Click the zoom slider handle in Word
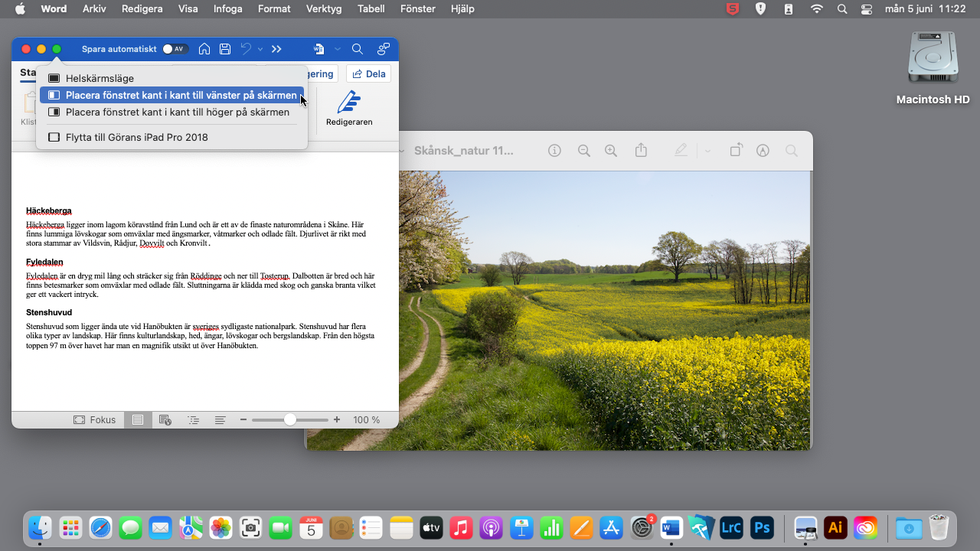Viewport: 980px width, 551px height. [x=289, y=420]
